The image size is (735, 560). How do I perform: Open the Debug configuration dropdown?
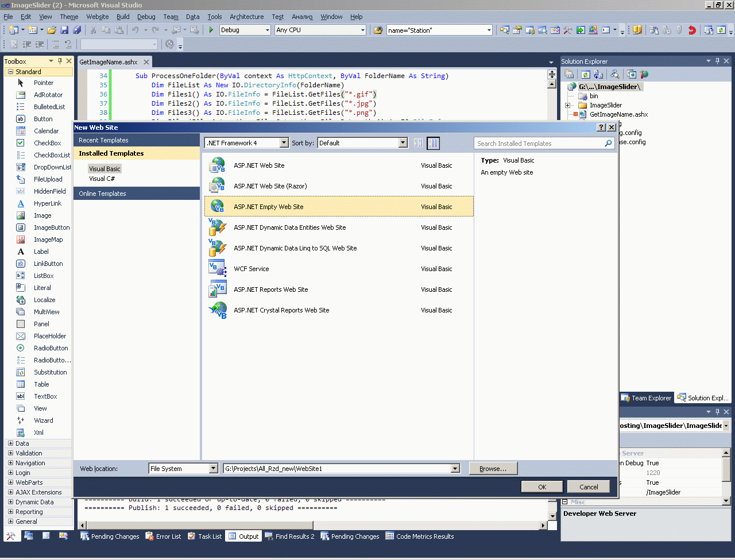coord(267,30)
